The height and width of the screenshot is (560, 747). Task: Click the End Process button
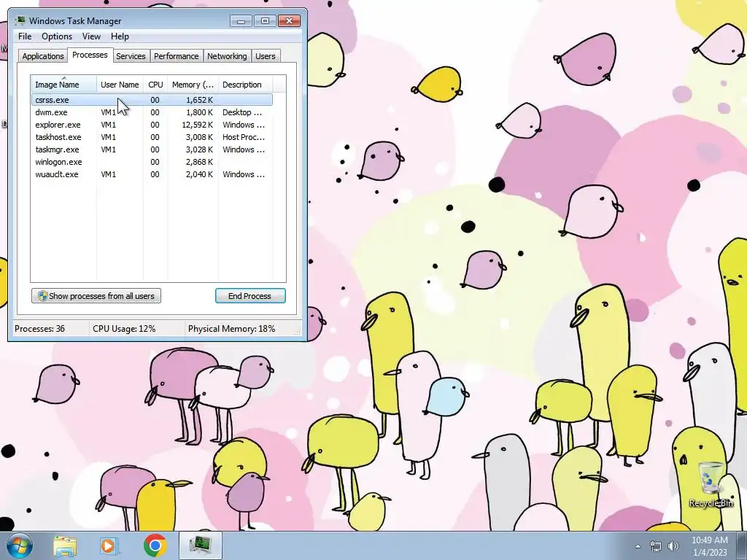tap(250, 296)
